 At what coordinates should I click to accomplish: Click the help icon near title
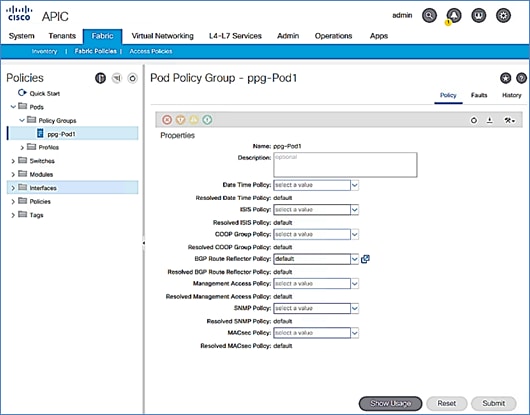522,78
